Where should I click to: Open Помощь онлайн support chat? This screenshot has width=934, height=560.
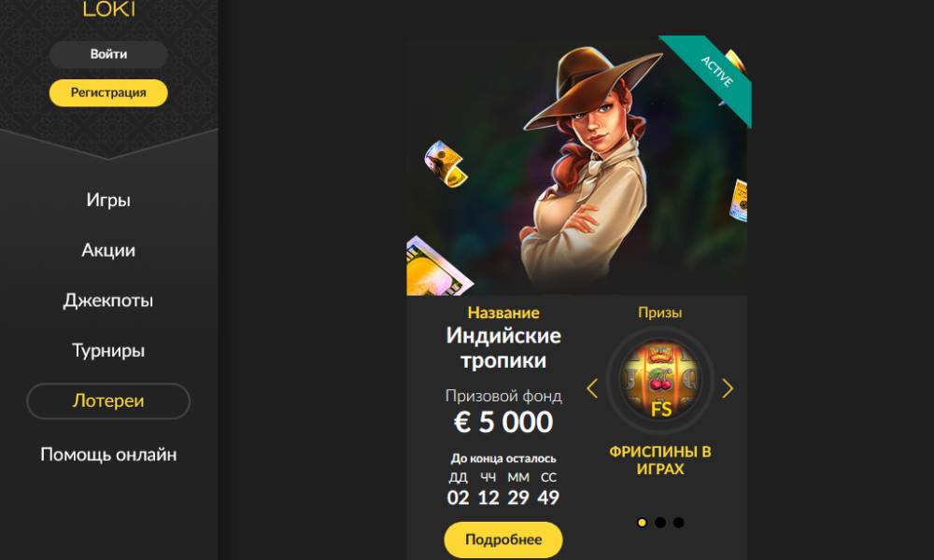coord(108,455)
